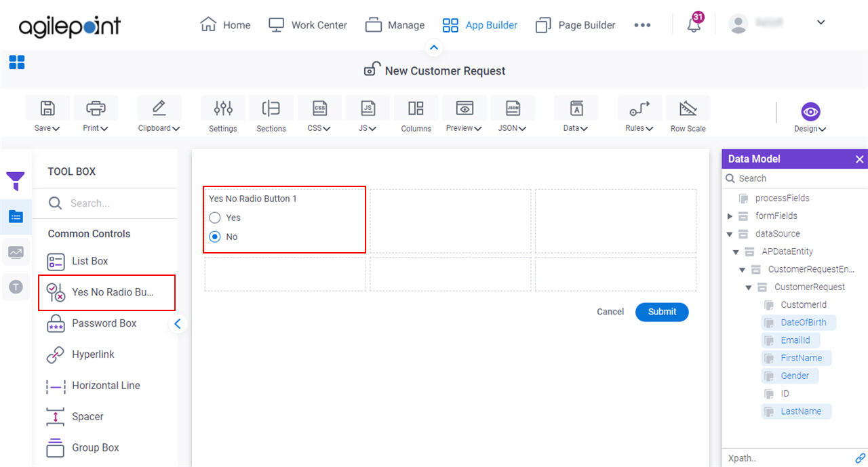Collapse the CustomerRequest node
Screen dimensions: 868x467
[x=749, y=287]
